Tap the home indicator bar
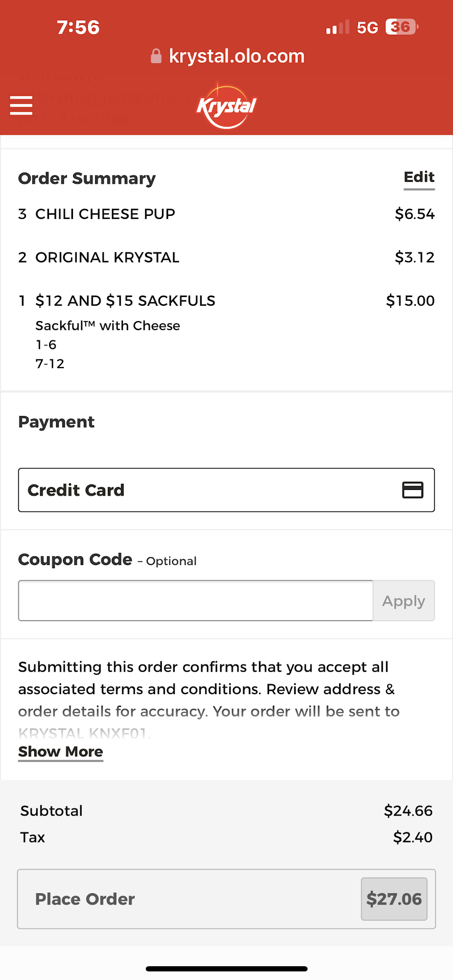 pyautogui.click(x=226, y=968)
